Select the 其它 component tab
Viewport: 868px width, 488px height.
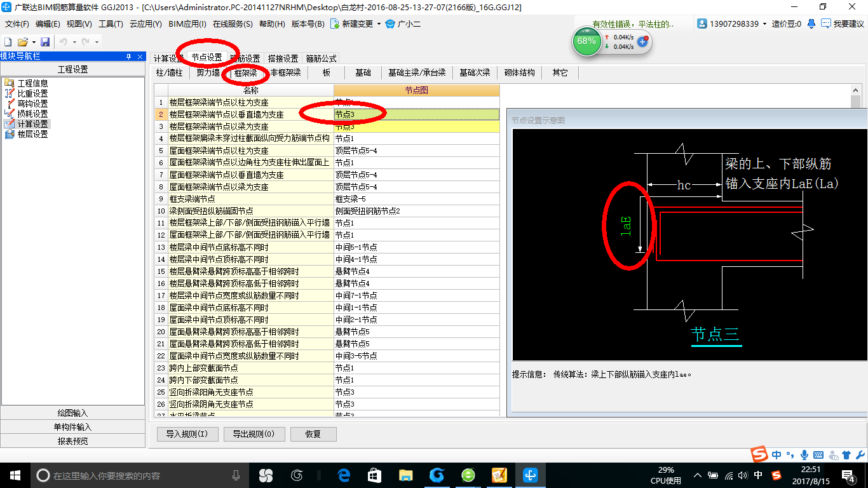(560, 73)
